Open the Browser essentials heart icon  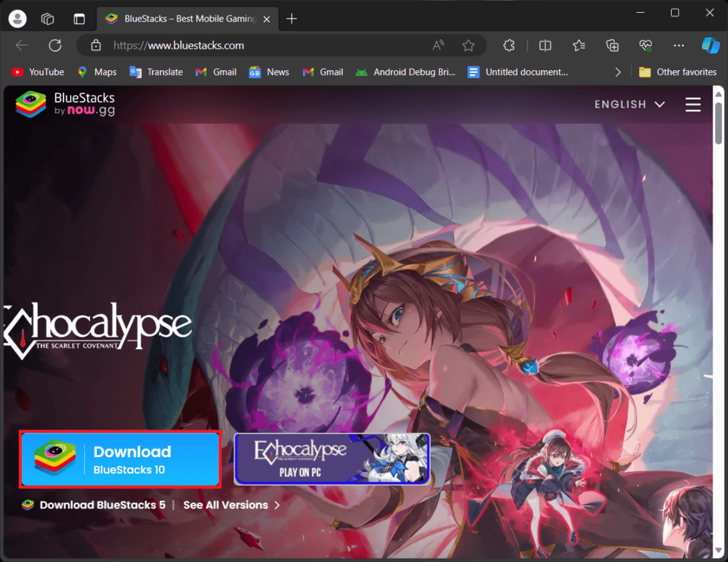pos(645,45)
